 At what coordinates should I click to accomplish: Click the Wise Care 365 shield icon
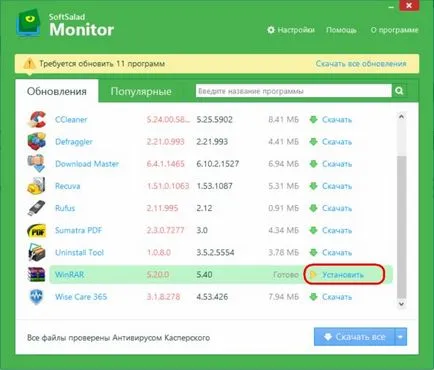tap(36, 297)
